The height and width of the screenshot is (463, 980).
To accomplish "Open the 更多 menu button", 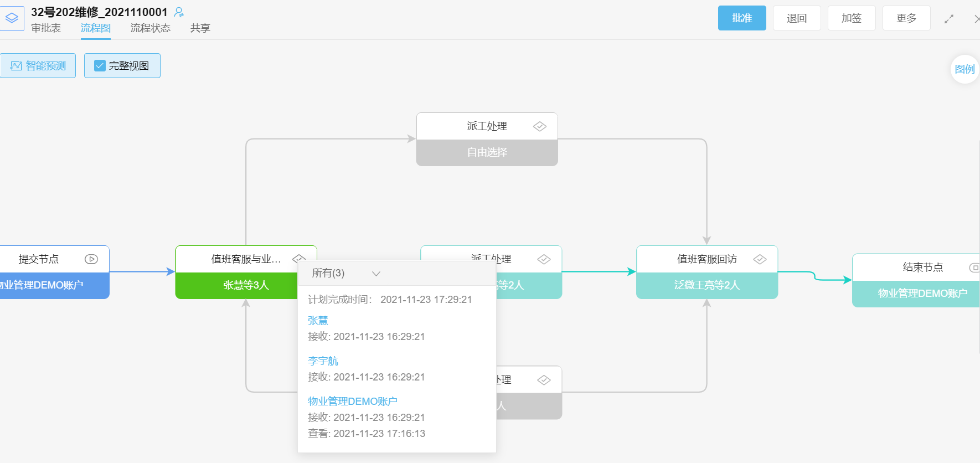I will click(906, 18).
